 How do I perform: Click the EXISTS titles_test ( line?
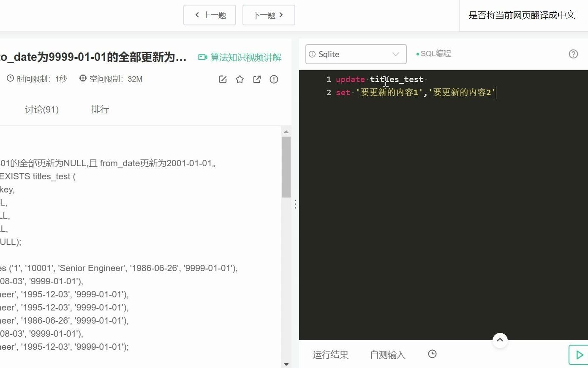[x=38, y=176]
